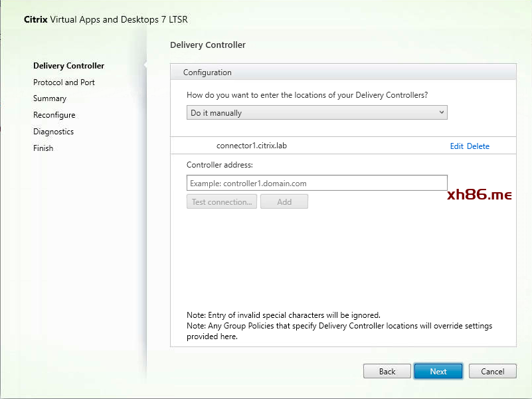Edit the connector1.citrix.lab entry
This screenshot has width=532, height=399.
point(456,146)
